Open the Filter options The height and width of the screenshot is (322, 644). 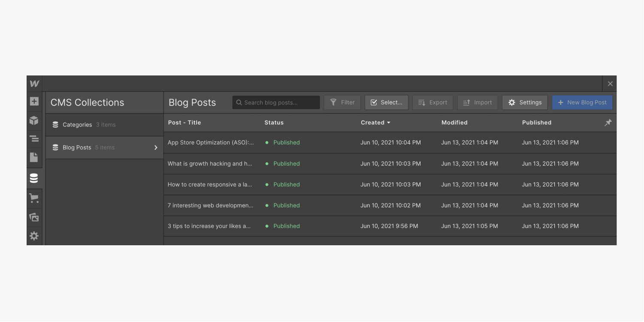[x=342, y=102]
